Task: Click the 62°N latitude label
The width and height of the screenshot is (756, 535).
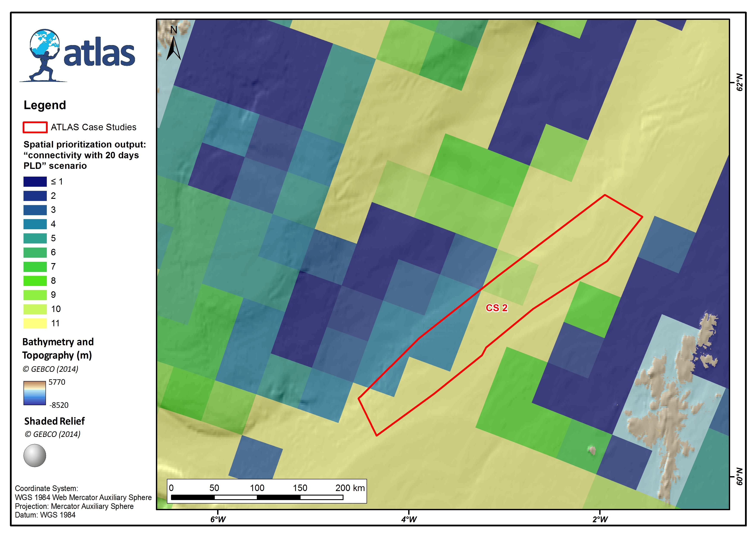Action: coord(740,82)
